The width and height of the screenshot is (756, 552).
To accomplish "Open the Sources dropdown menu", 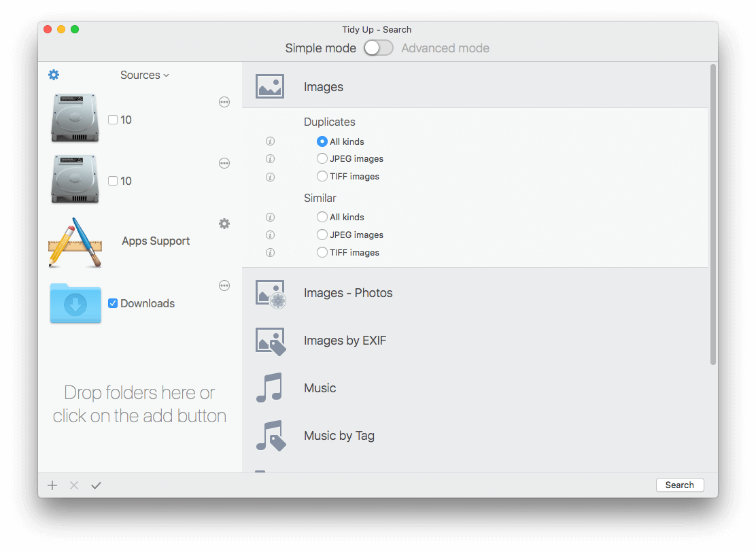I will pos(145,75).
